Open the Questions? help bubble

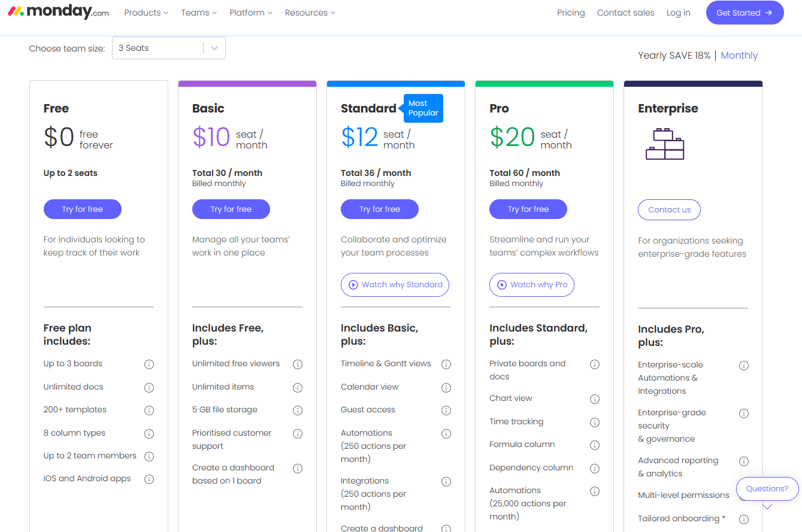coord(767,489)
